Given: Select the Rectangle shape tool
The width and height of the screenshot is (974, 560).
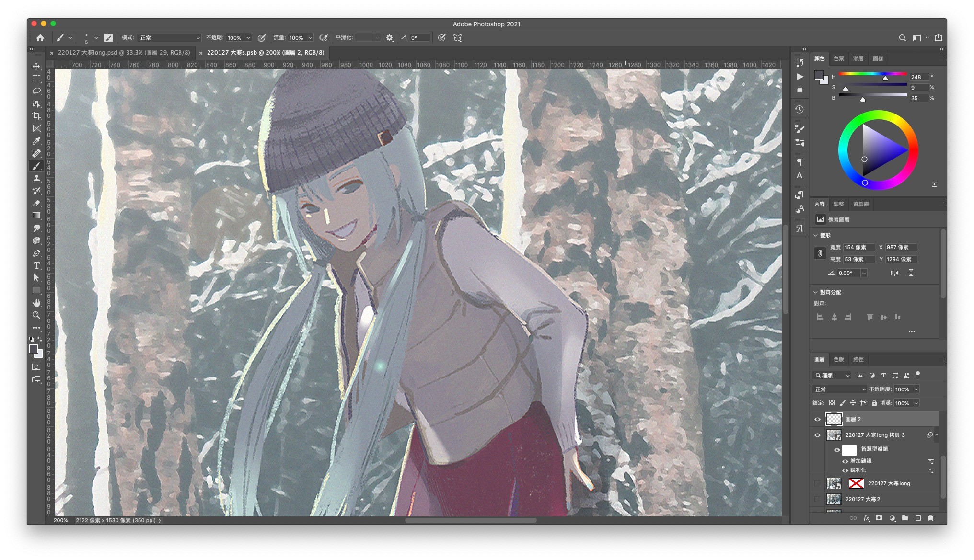Looking at the screenshot, I should click(36, 290).
